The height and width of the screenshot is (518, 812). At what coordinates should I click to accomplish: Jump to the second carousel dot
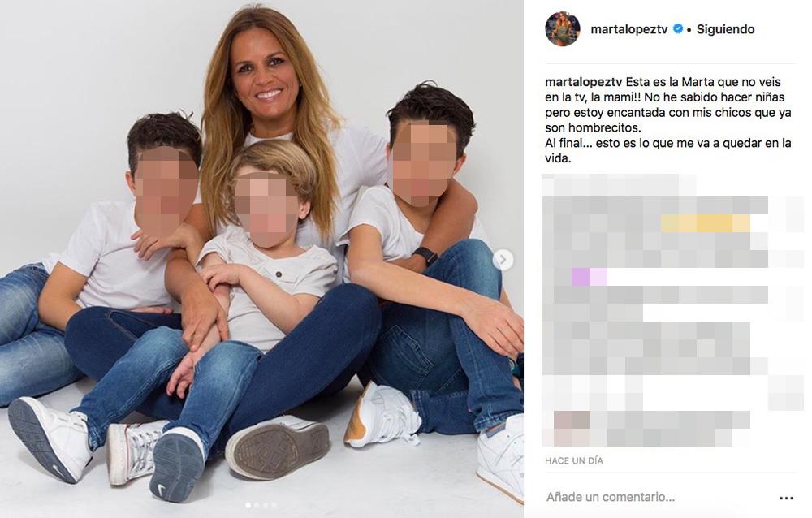pyautogui.click(x=257, y=505)
